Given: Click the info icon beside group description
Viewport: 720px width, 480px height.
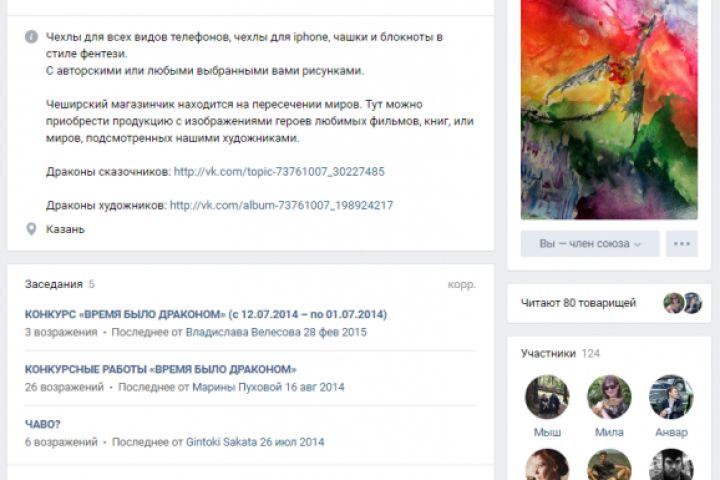Looking at the screenshot, I should (31, 37).
